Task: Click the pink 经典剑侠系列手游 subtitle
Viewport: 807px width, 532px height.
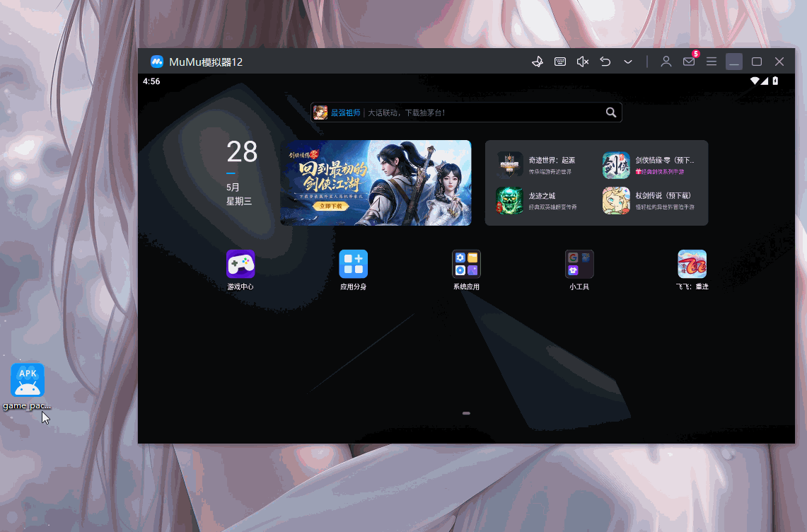Action: click(660, 171)
